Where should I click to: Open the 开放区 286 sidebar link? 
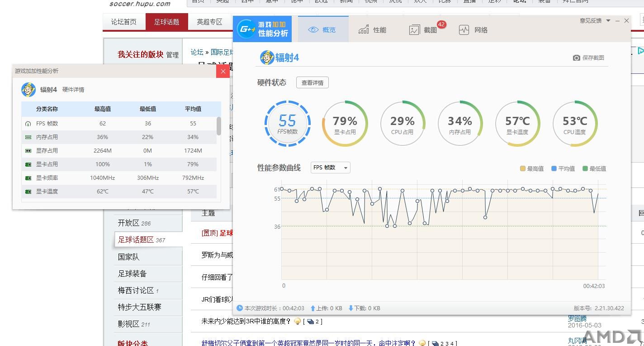pos(134,223)
